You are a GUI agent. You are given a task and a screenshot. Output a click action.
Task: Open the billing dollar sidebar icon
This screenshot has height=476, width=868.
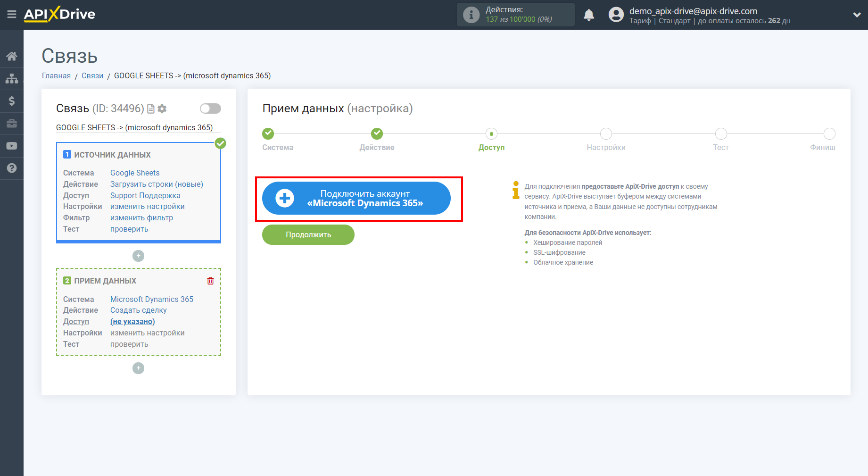click(x=12, y=101)
